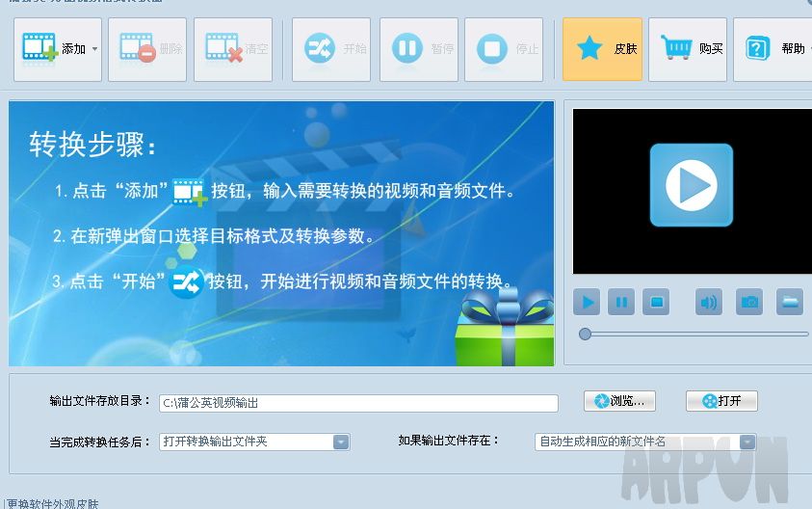Click the 清空 (Clear) toolbar button
This screenshot has height=509, width=812.
tap(233, 49)
